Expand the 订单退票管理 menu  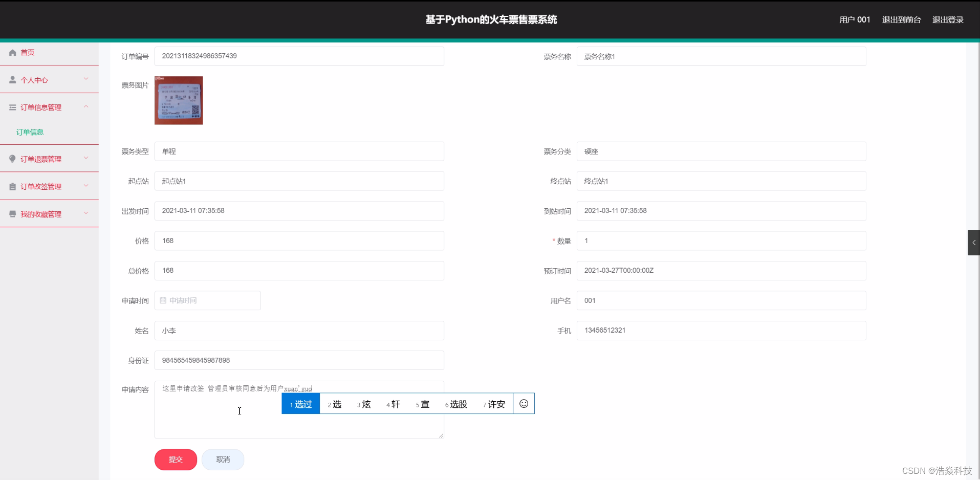pos(86,159)
